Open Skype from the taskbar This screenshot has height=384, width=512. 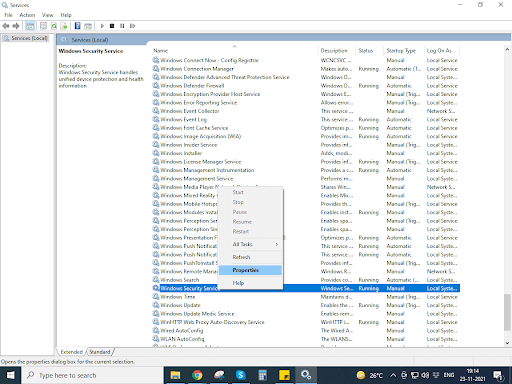click(x=241, y=375)
